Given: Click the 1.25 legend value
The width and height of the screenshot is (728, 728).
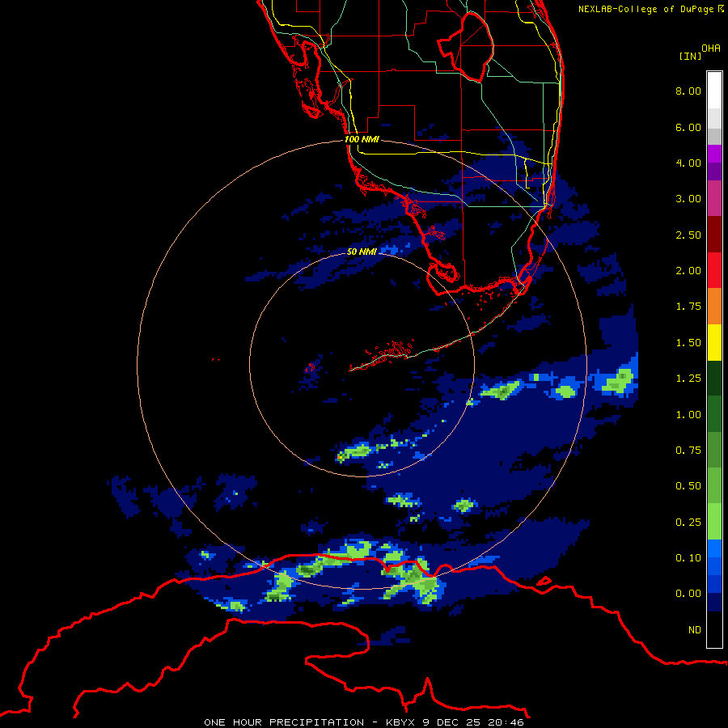Looking at the screenshot, I should [688, 379].
